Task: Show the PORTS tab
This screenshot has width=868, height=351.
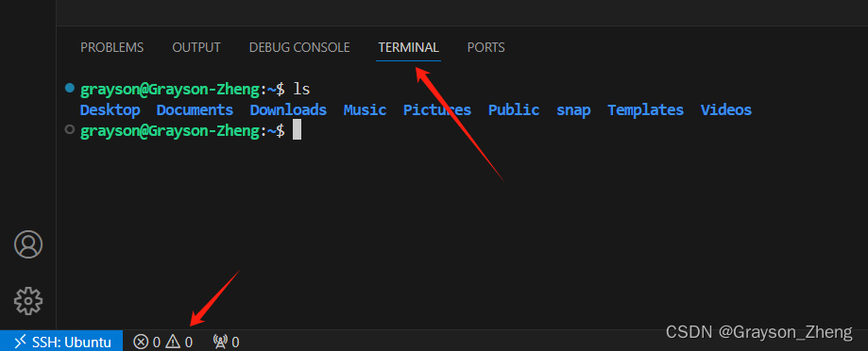Action: click(486, 47)
